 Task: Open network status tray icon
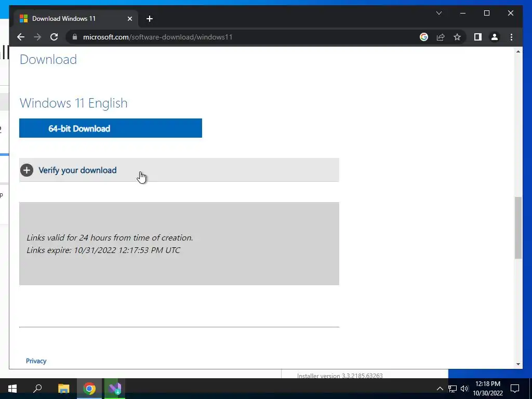coord(453,389)
